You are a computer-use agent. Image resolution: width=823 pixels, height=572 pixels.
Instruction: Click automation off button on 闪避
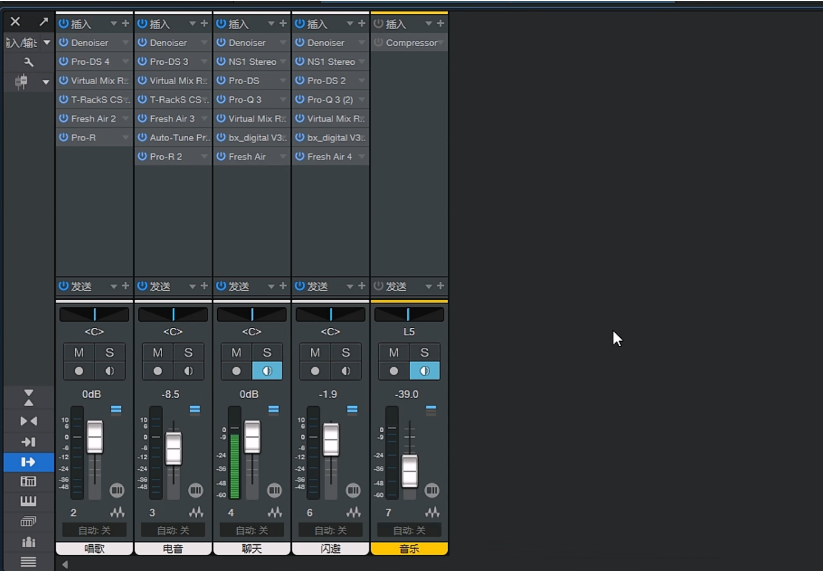click(x=331, y=531)
